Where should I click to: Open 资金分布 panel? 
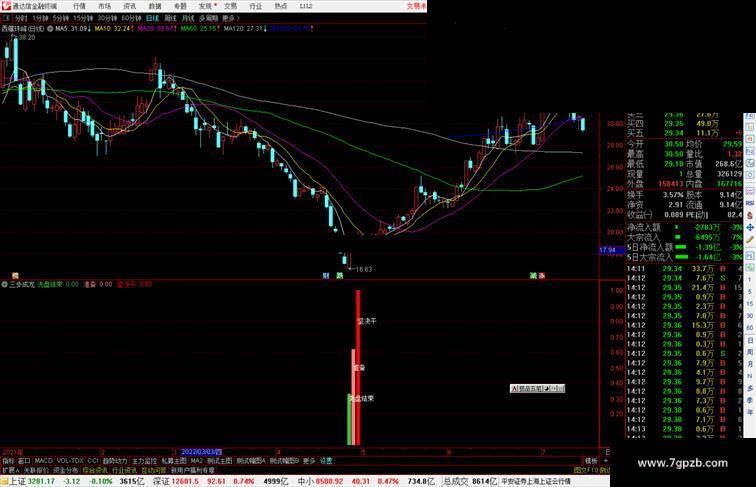[x=66, y=470]
